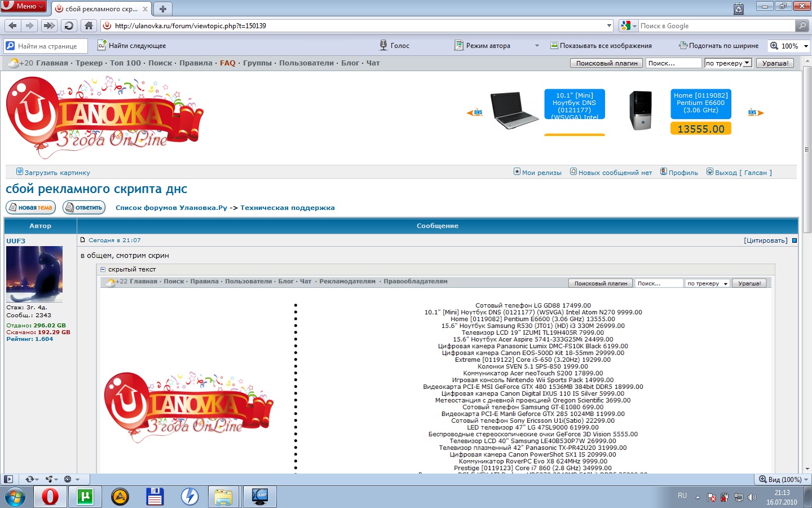Reload the current page
812x508 pixels.
[x=69, y=25]
